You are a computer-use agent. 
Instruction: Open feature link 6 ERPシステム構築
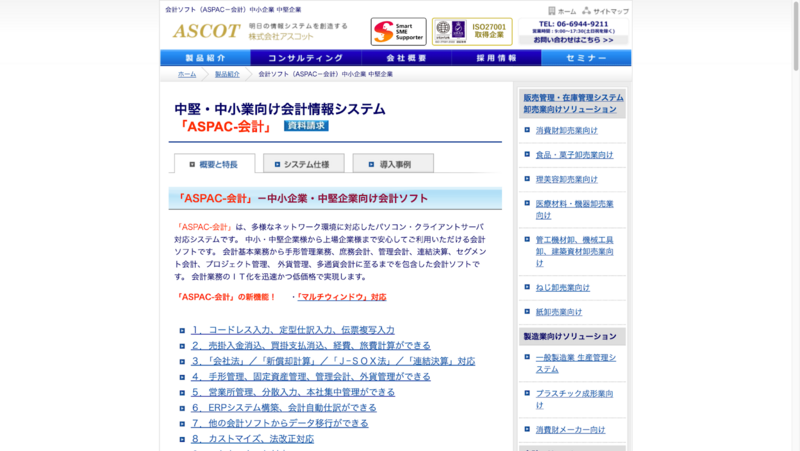tap(284, 408)
